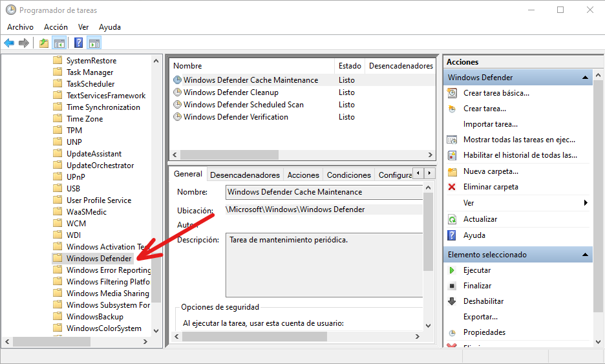The width and height of the screenshot is (605, 364).
Task: Click the Deshabilitar down-arrow icon
Action: [452, 301]
